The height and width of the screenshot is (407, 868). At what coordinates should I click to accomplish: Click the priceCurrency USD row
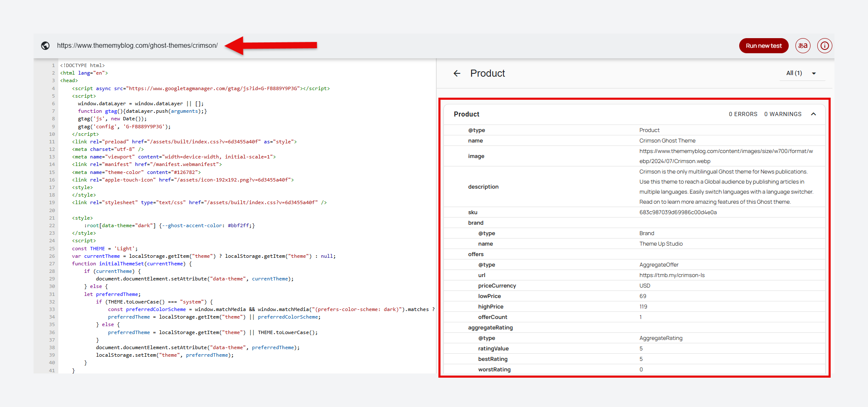[x=634, y=286]
